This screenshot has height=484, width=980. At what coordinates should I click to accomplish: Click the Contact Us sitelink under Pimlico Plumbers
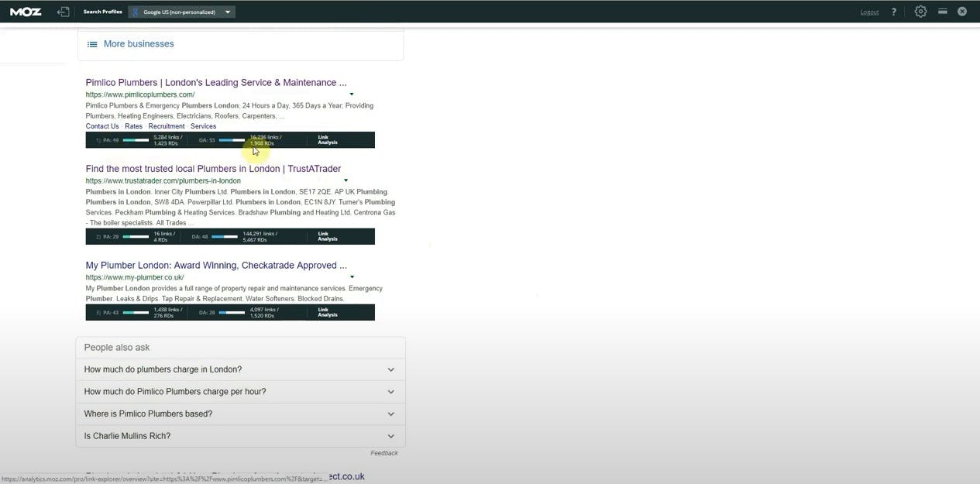pos(101,125)
